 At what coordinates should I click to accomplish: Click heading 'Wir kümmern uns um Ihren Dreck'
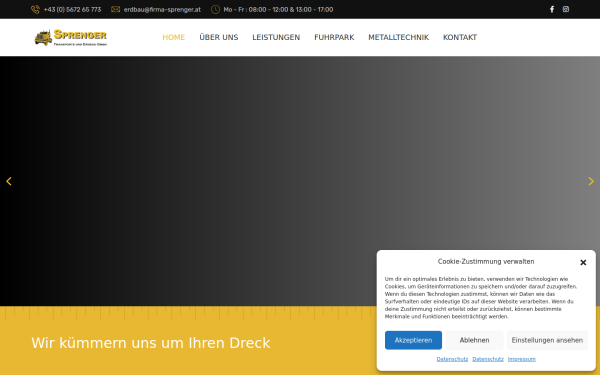(x=151, y=343)
